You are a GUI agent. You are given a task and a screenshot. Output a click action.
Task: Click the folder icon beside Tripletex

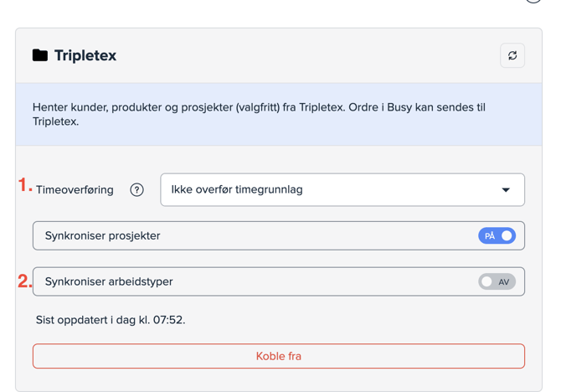[x=40, y=55]
